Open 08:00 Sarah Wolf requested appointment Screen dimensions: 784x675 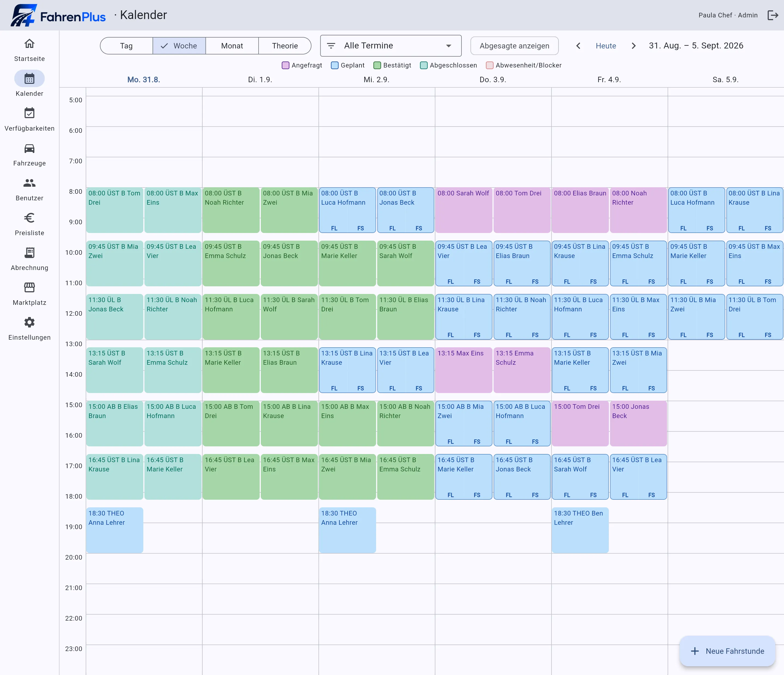tap(464, 210)
